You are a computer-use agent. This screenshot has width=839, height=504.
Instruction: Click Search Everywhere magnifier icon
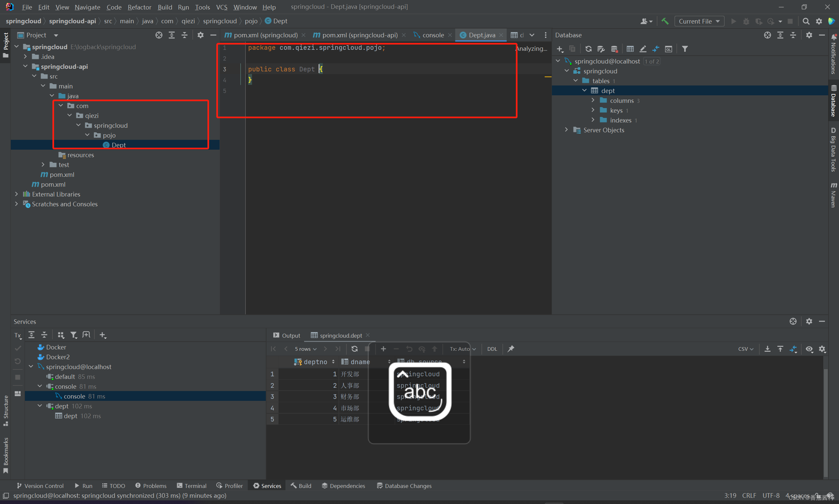pyautogui.click(x=806, y=21)
